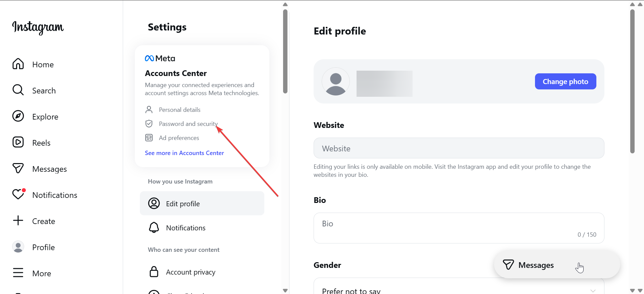644x294 pixels.
Task: Click the Search magnifier icon
Action: (18, 90)
